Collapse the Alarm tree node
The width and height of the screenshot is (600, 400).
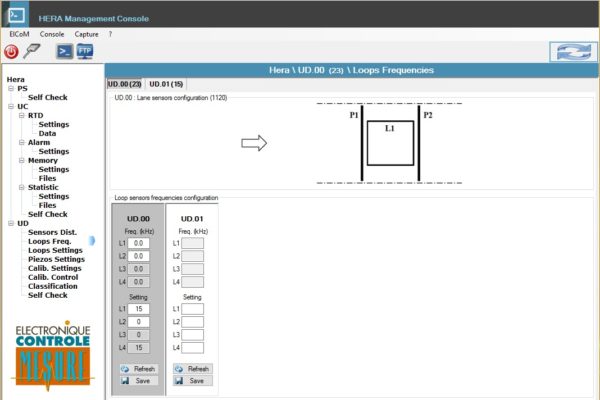pyautogui.click(x=22, y=142)
